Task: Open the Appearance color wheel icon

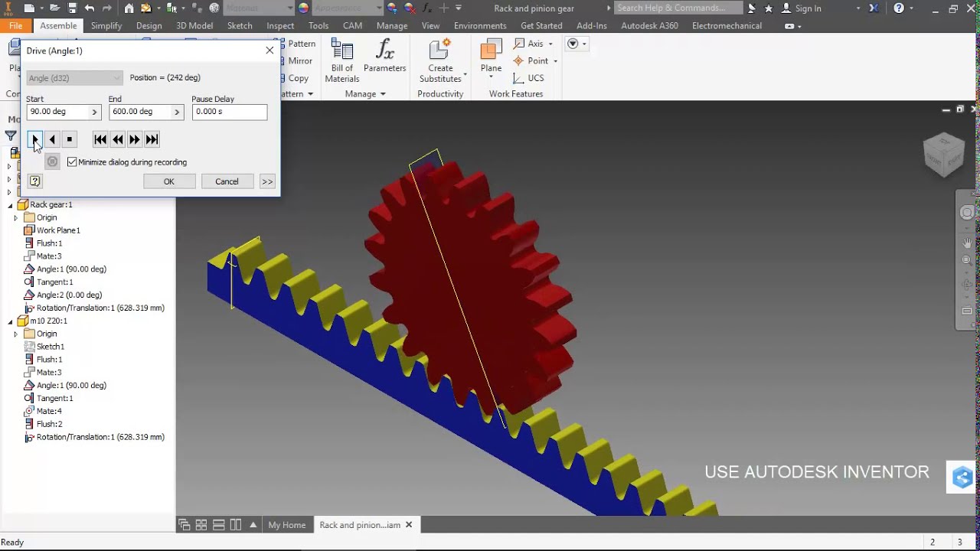Action: pyautogui.click(x=304, y=8)
